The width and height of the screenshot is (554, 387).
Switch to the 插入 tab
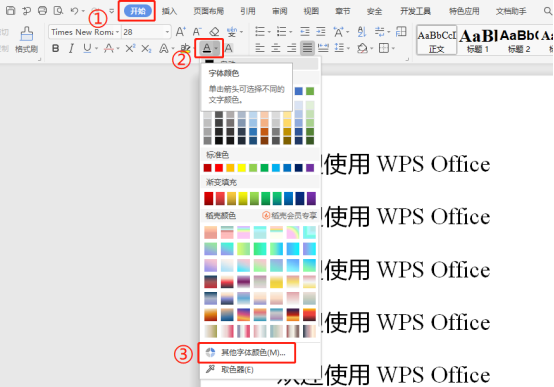tap(169, 11)
